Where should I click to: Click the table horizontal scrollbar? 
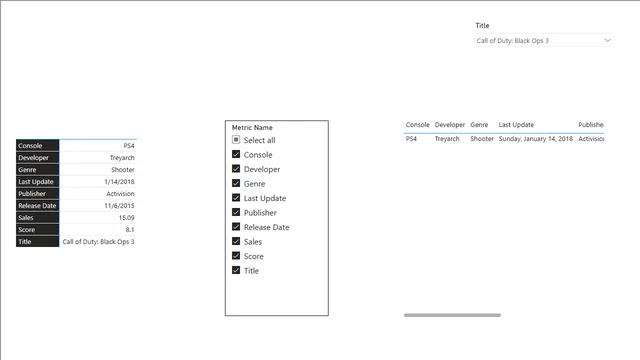click(452, 315)
